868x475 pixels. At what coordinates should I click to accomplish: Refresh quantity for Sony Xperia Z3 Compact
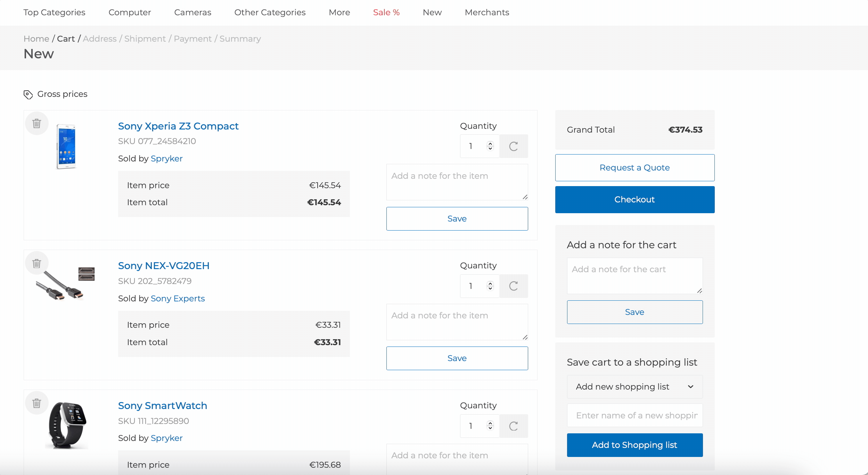514,146
